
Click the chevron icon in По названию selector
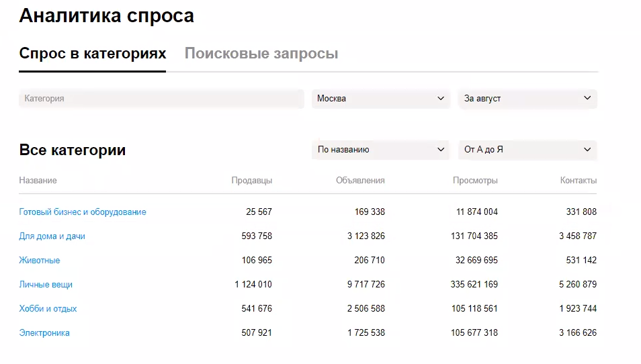[441, 150]
